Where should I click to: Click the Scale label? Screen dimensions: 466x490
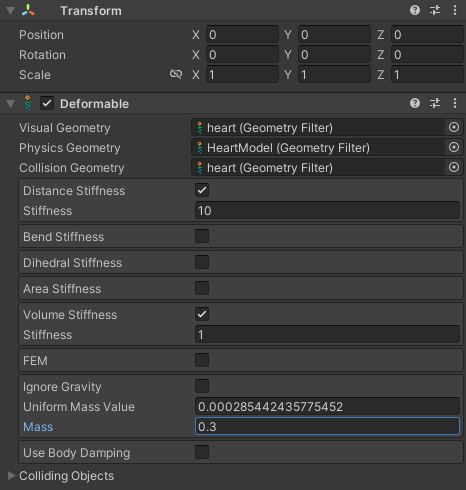(x=35, y=75)
